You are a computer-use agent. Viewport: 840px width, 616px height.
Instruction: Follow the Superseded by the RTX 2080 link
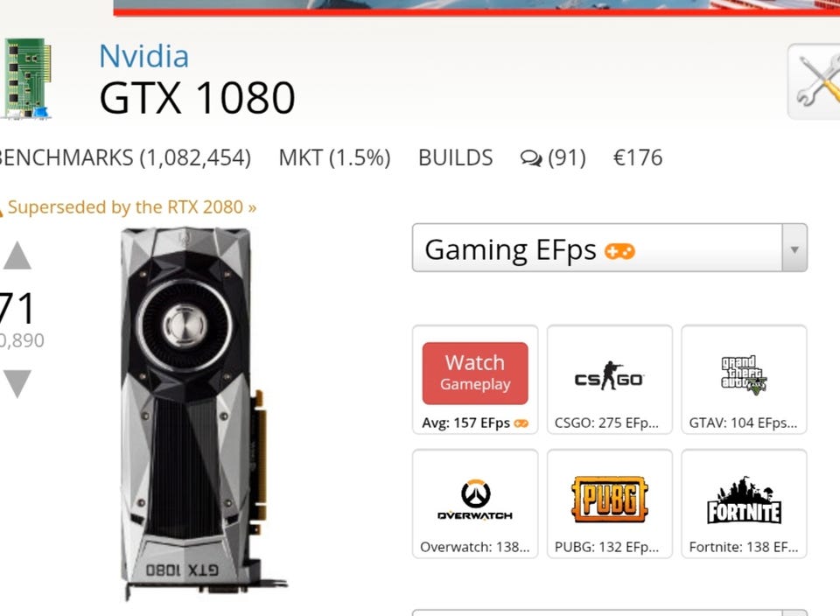[x=132, y=207]
